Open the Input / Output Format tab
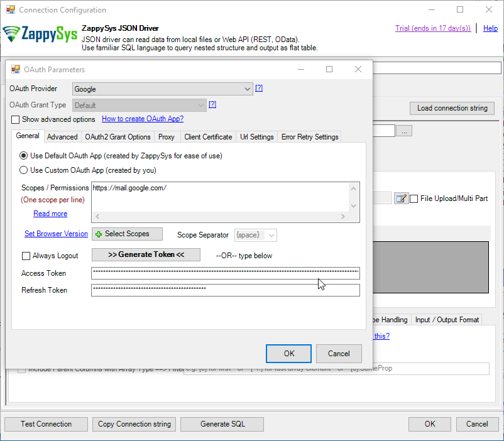 (x=447, y=320)
